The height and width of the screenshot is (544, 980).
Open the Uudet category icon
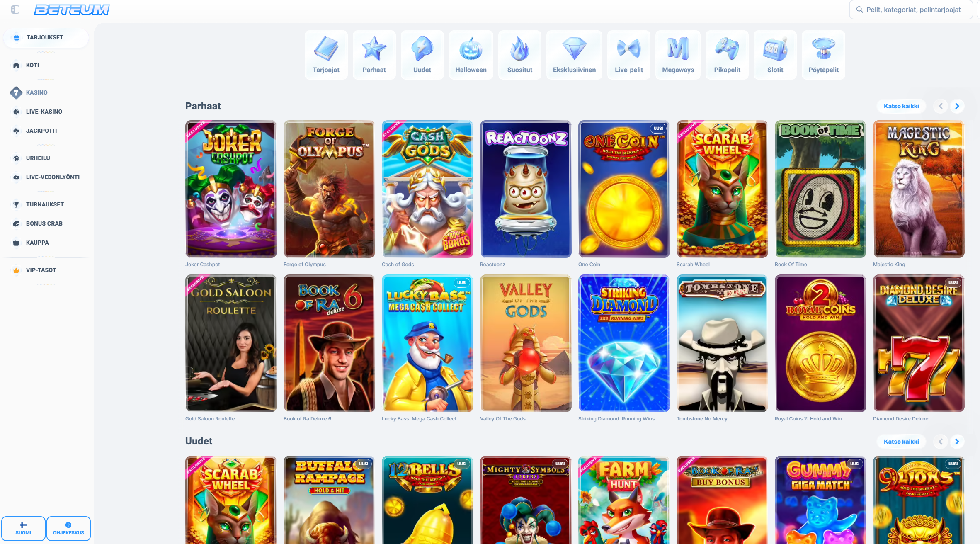(422, 55)
